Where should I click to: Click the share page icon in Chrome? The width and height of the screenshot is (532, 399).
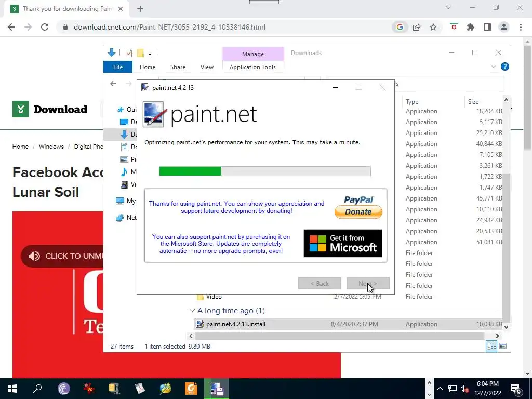(x=417, y=27)
